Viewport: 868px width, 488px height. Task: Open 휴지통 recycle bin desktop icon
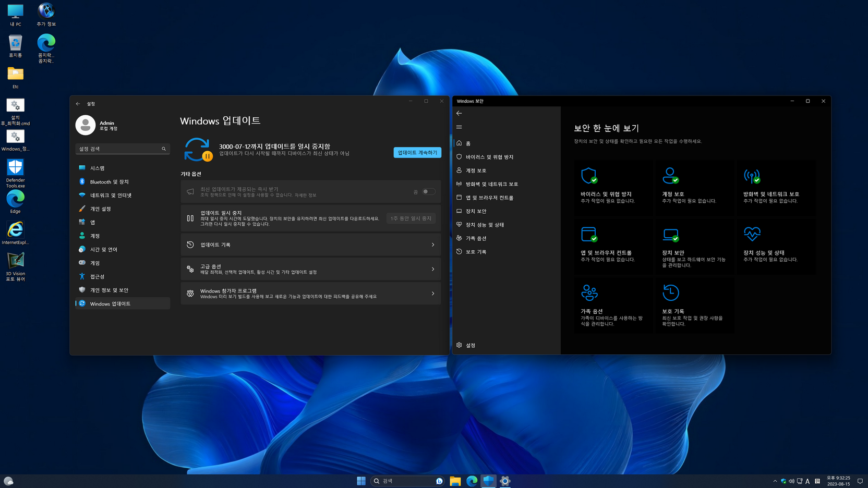[x=15, y=46]
